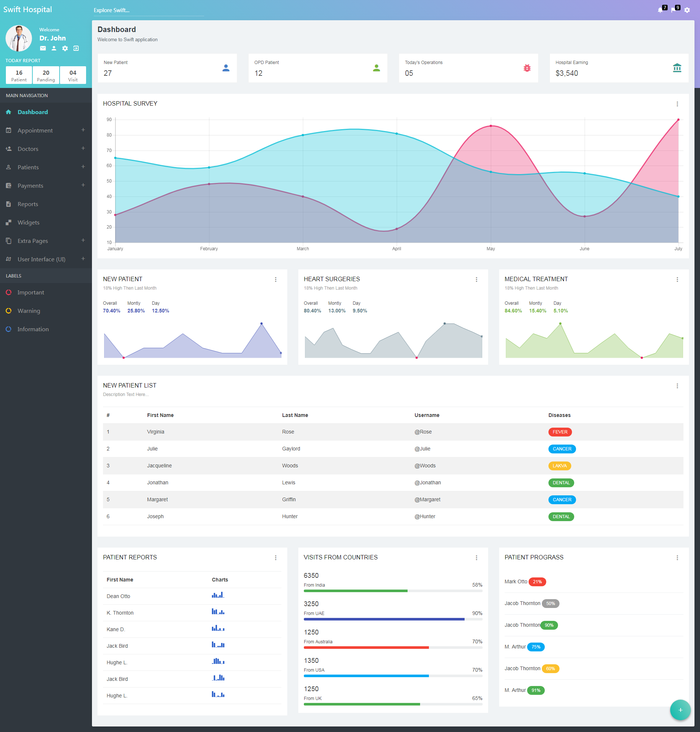Open the notifications bell icon
The width and height of the screenshot is (700, 732).
660,10
